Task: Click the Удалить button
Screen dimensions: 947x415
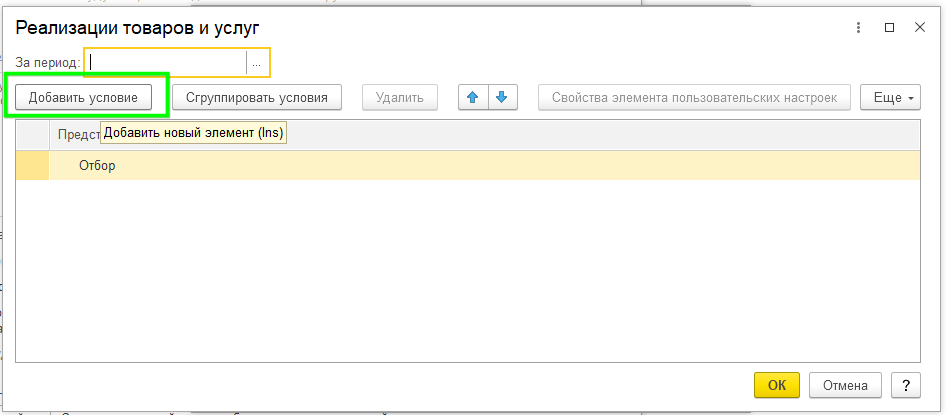Action: (400, 97)
